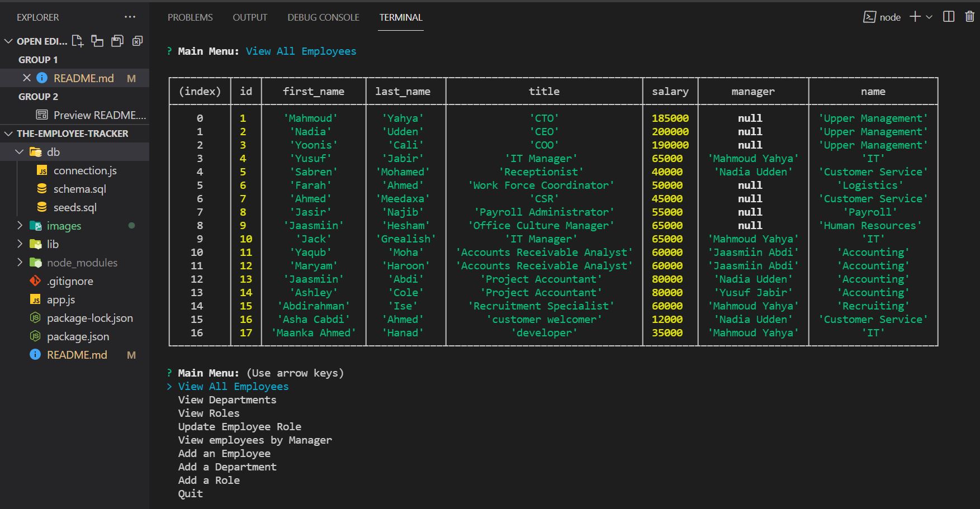The image size is (980, 509).
Task: Click 'Add a Role' terminal option
Action: pyautogui.click(x=209, y=480)
